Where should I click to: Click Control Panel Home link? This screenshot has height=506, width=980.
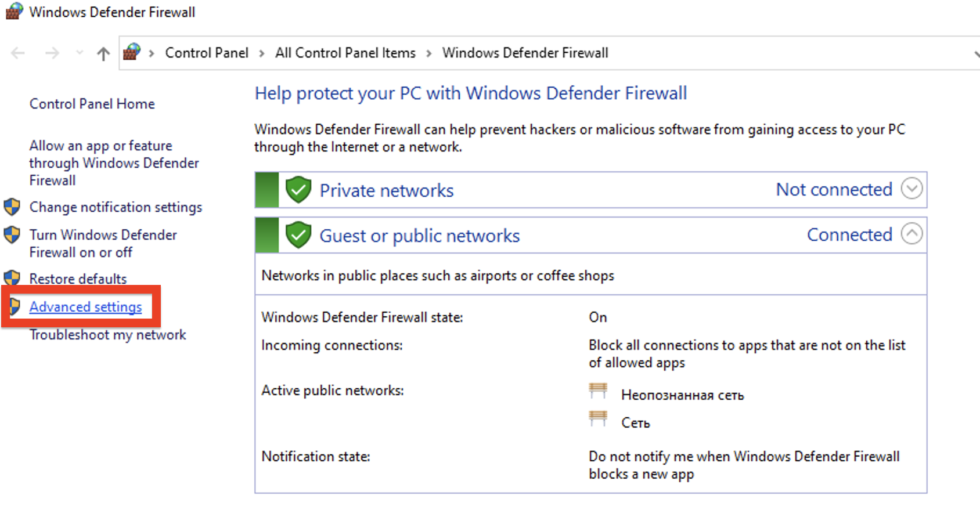(x=92, y=104)
